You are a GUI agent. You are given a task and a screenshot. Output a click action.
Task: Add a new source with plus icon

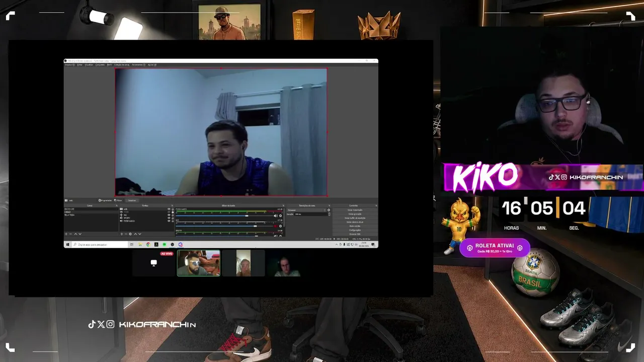pyautogui.click(x=122, y=234)
